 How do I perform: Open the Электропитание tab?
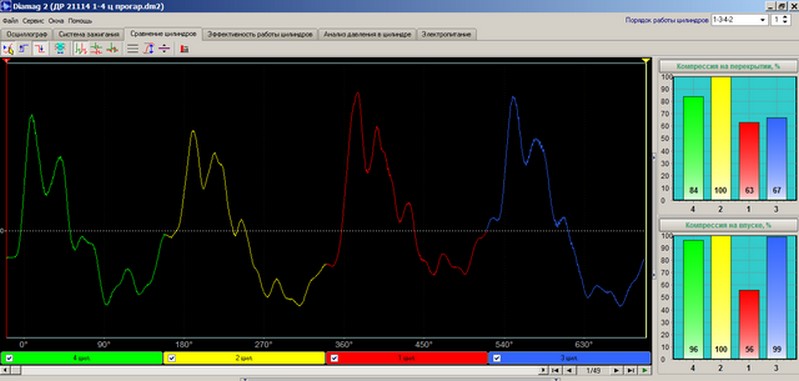coord(447,35)
